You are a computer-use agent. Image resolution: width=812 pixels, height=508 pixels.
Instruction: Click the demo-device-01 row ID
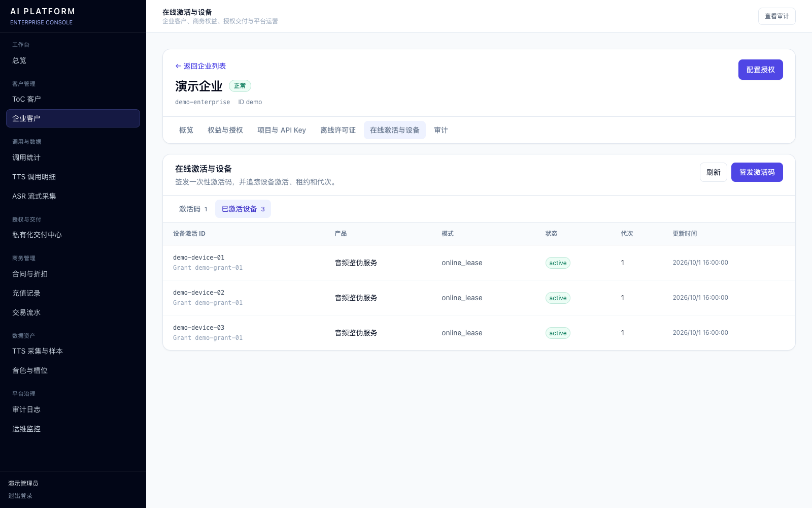tap(198, 258)
